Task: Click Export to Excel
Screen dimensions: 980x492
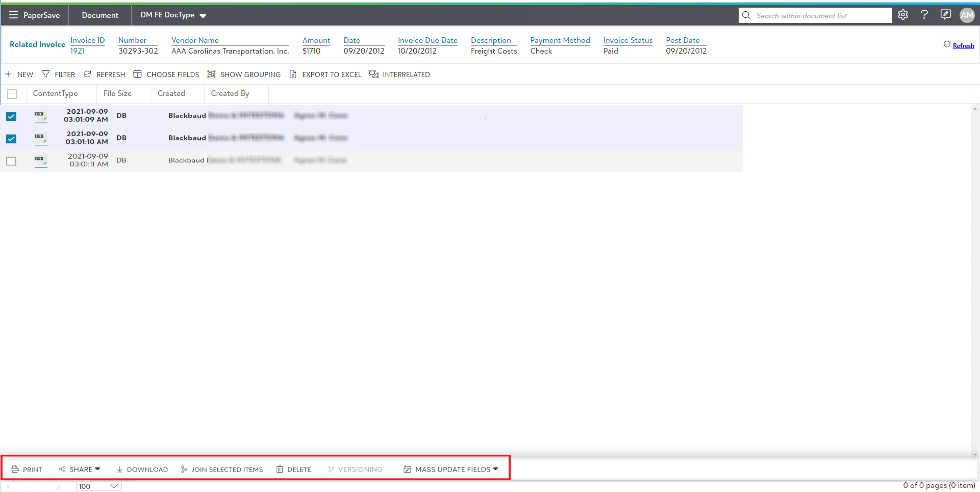Action: pyautogui.click(x=325, y=75)
